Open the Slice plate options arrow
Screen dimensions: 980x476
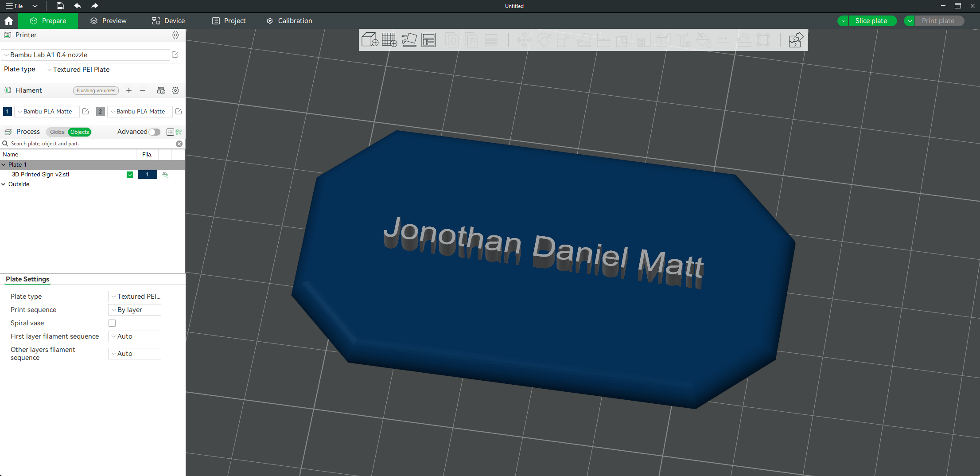pos(843,21)
